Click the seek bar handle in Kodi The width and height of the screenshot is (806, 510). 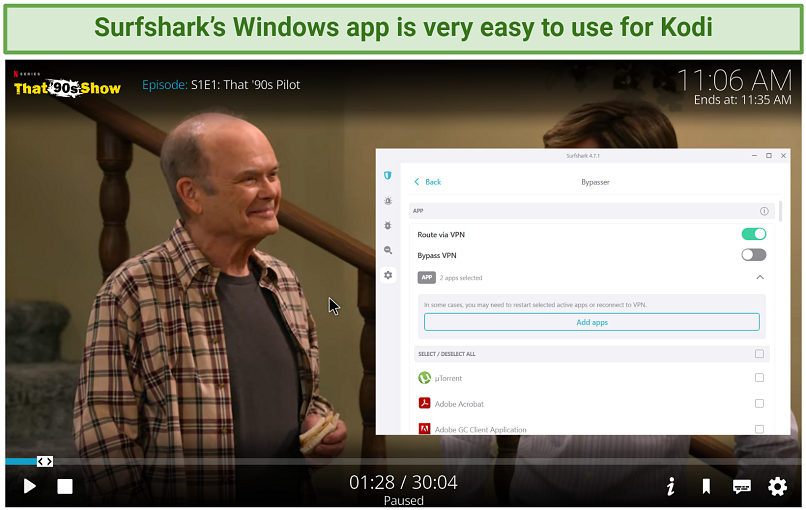tap(45, 461)
